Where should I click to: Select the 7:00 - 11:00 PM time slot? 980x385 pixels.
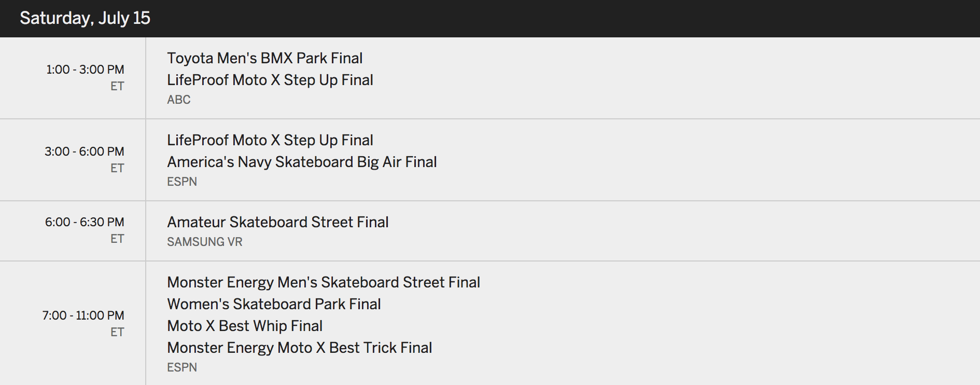point(83,315)
